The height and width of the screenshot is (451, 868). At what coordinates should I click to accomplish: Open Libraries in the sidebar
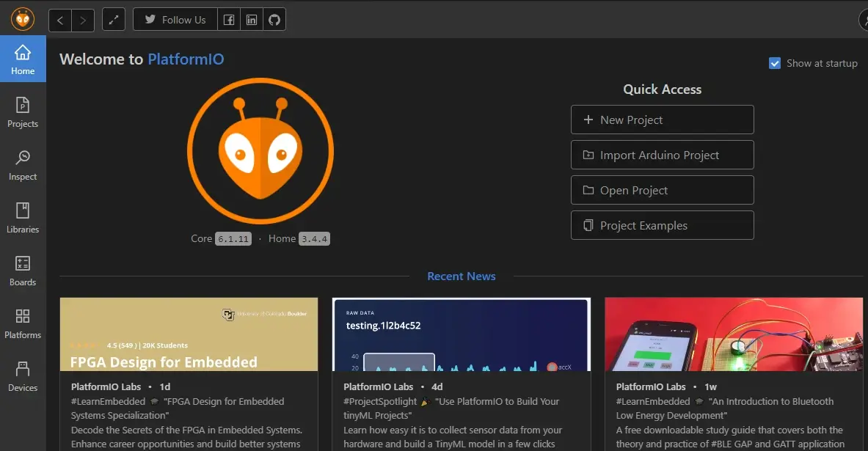coord(23,218)
